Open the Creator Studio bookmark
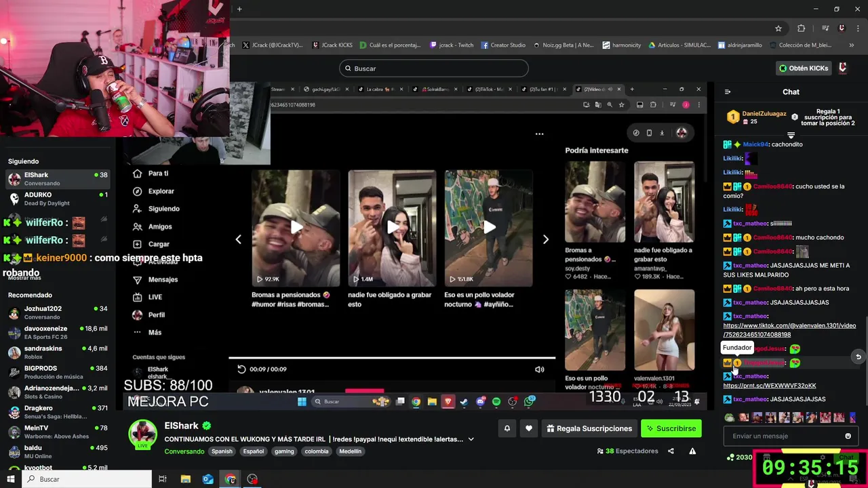The image size is (868, 488). pos(503,45)
